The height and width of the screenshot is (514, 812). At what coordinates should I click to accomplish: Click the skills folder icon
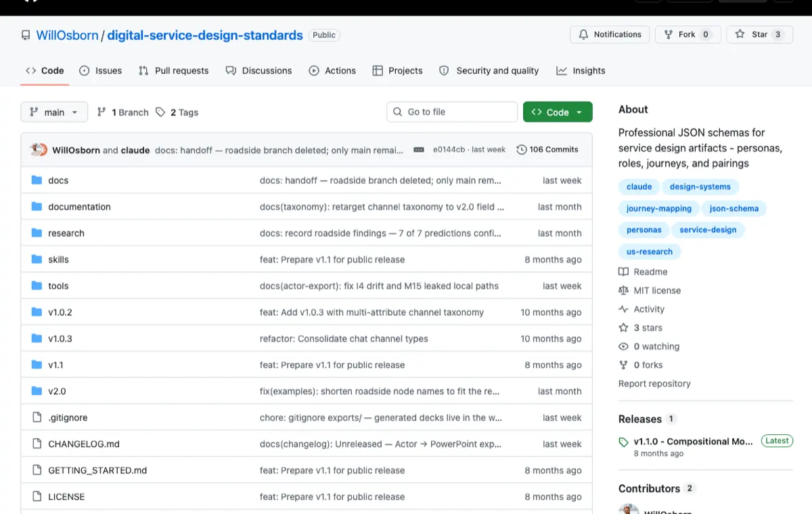click(37, 260)
